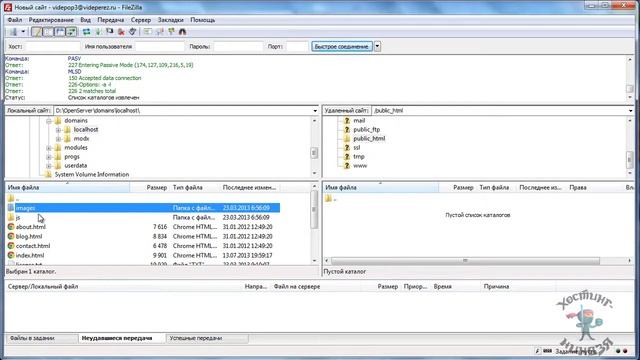Sort remote list by Права column
Screen dimensions: 640x360
pos(578,188)
